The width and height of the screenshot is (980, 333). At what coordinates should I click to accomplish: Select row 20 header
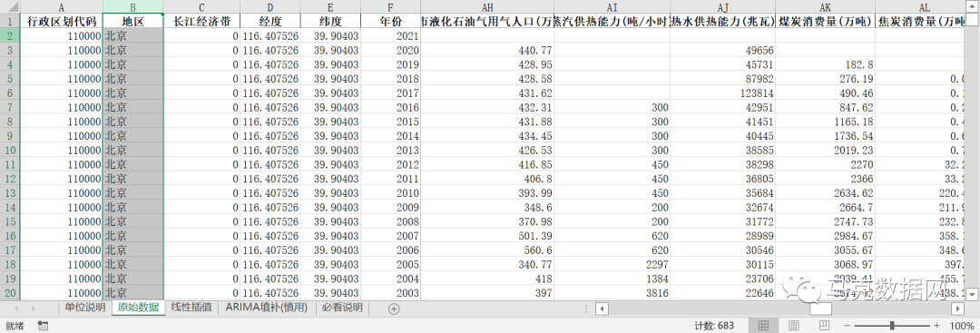(10, 292)
